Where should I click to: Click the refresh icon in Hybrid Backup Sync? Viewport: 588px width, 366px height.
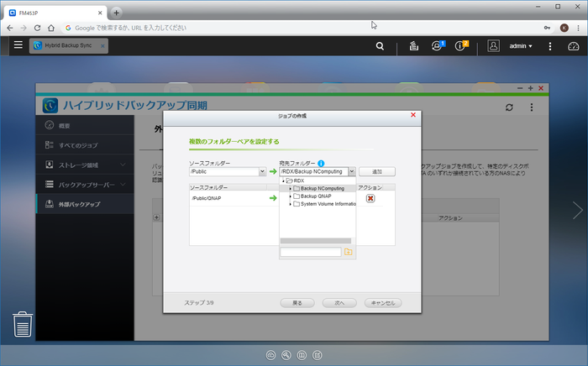[x=509, y=107]
